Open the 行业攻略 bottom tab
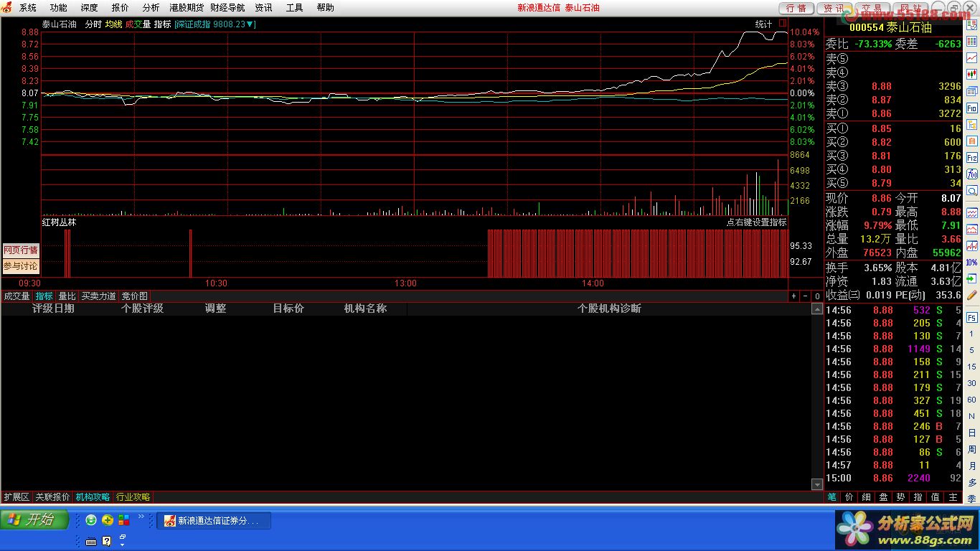The image size is (980, 551). coord(133,496)
